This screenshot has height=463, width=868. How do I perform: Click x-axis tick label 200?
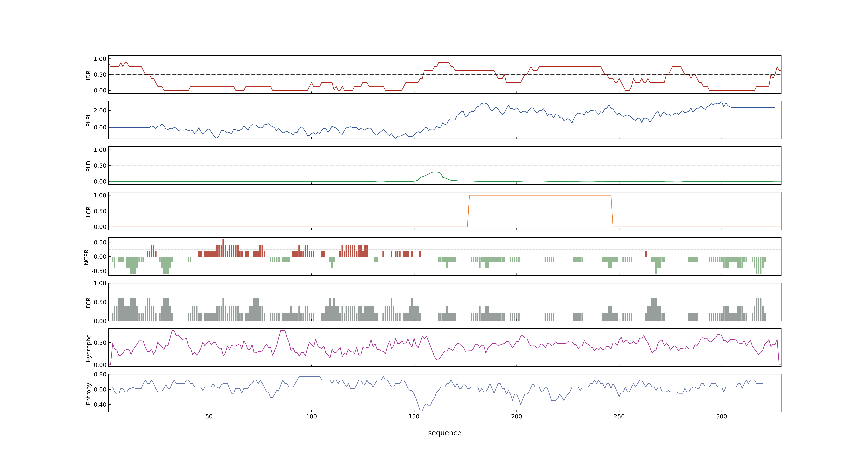(516, 416)
